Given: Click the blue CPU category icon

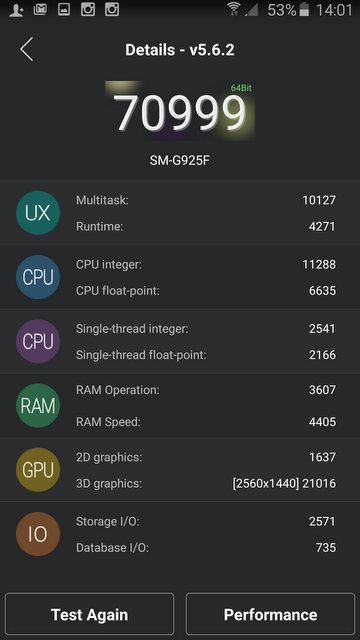Looking at the screenshot, I should (38, 277).
